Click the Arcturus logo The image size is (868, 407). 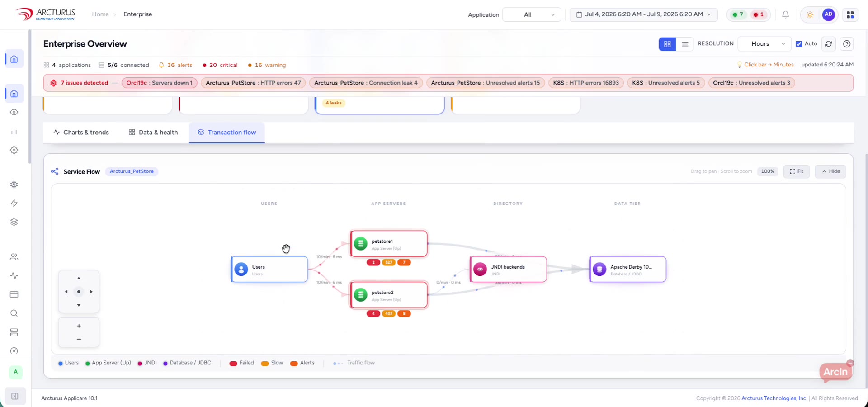tap(45, 14)
